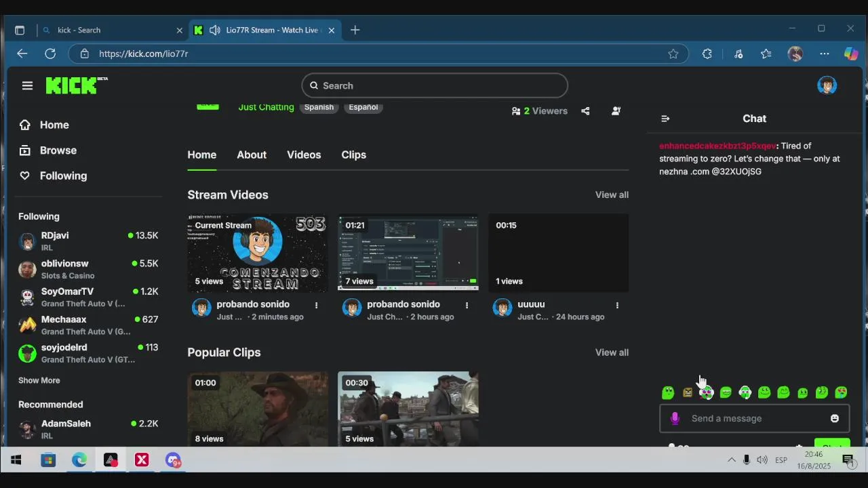This screenshot has height=488, width=868.
Task: Open a new browser tab
Action: pos(355,30)
